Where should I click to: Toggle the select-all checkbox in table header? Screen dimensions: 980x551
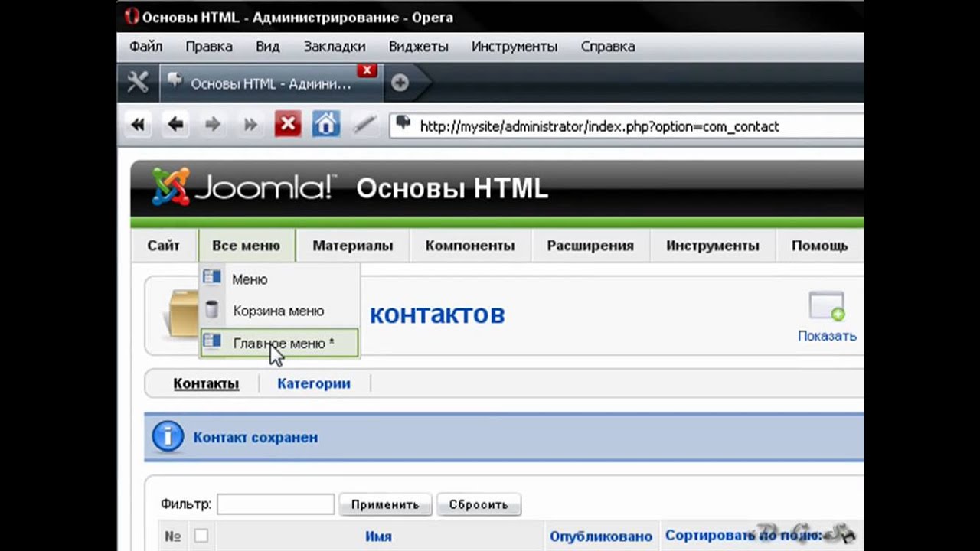pos(201,536)
